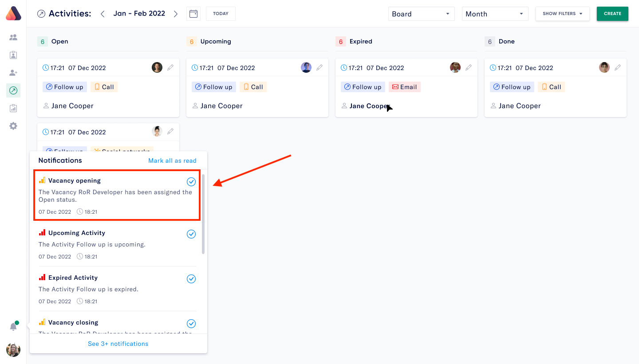
Task: Open user profile avatar at sidebar bottom
Action: coord(13,350)
